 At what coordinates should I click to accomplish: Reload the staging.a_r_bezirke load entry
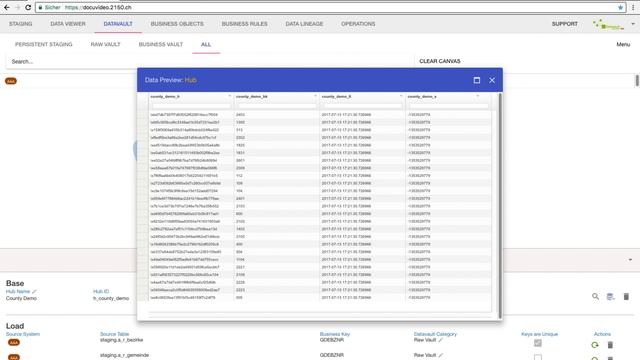(x=595, y=345)
